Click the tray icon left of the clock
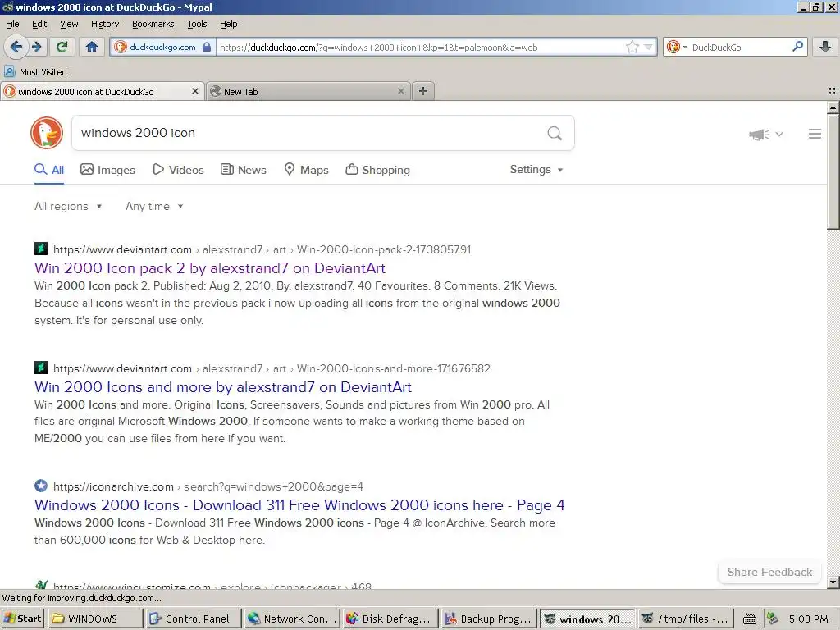Viewport: 840px width, 630px height. click(772, 619)
